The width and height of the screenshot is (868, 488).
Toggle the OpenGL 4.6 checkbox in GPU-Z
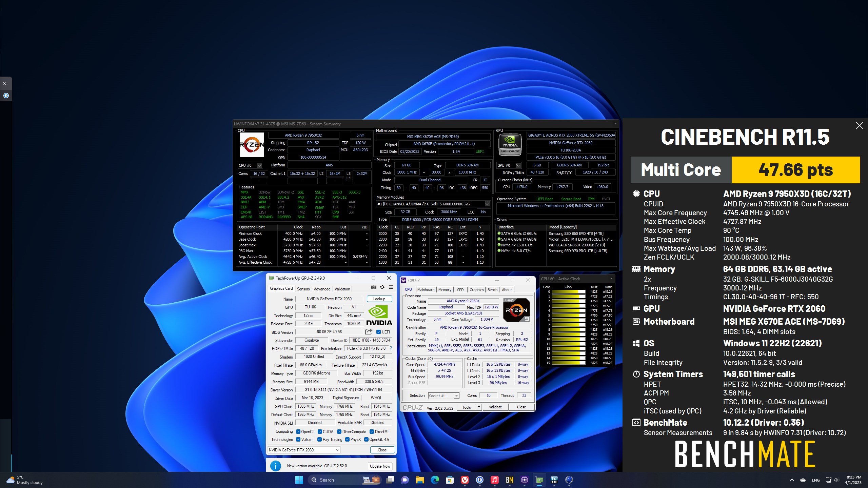click(x=366, y=440)
